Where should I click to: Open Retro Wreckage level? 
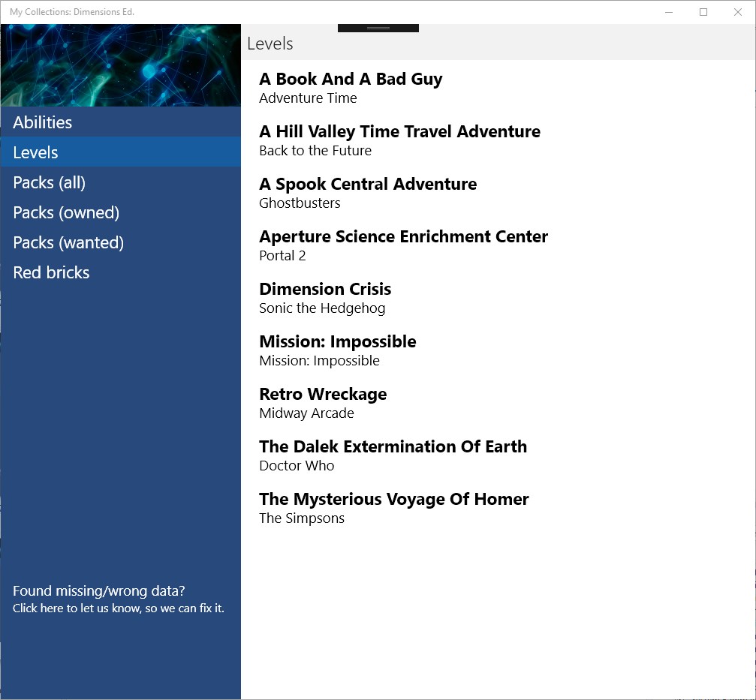323,394
